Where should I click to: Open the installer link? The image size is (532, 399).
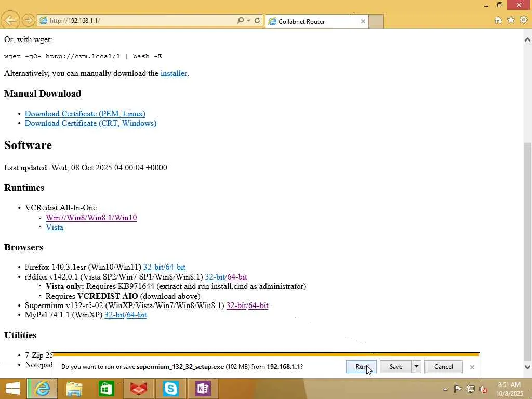(174, 73)
